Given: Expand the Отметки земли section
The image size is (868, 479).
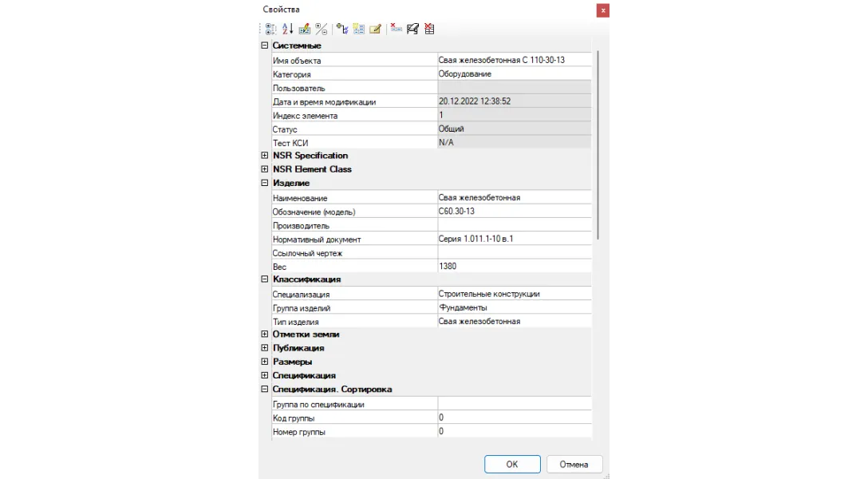Looking at the screenshot, I should click(265, 335).
